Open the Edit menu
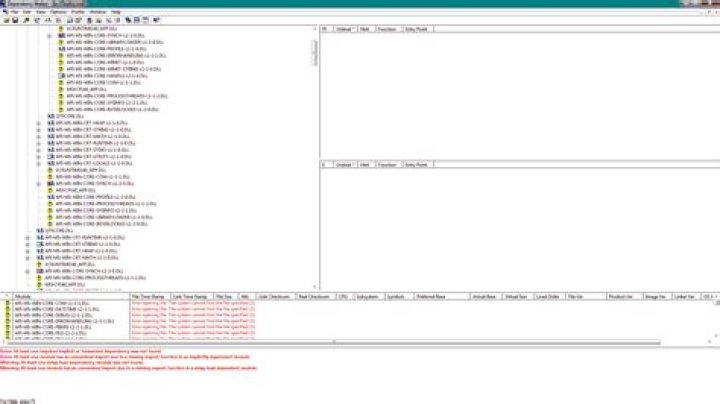The height and width of the screenshot is (404, 720). [x=28, y=12]
